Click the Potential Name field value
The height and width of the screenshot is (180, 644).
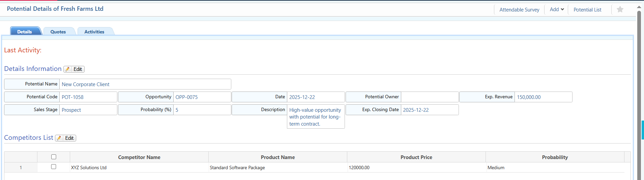coord(86,84)
